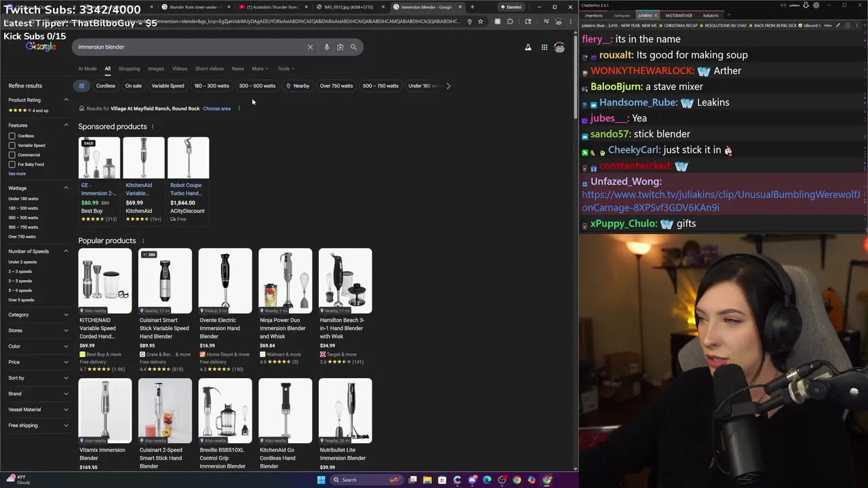Open Google Search Labs flask icon
Viewport: 868px width, 488px height.
[528, 47]
